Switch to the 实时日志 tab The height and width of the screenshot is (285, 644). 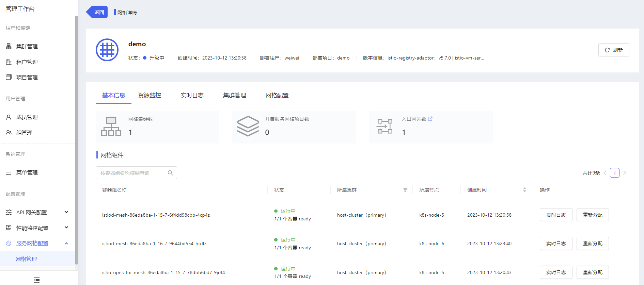click(x=192, y=95)
